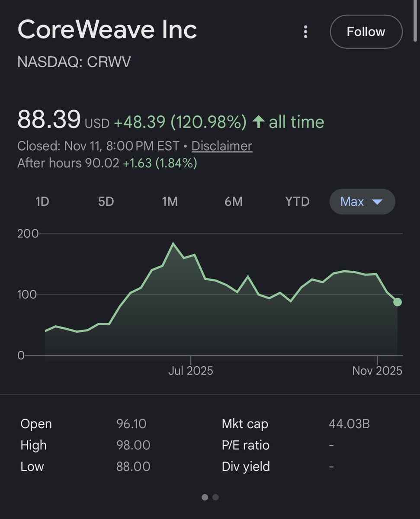Click the +48.39 (120.98%) change text
Screen dimensions: 420x519
click(180, 122)
